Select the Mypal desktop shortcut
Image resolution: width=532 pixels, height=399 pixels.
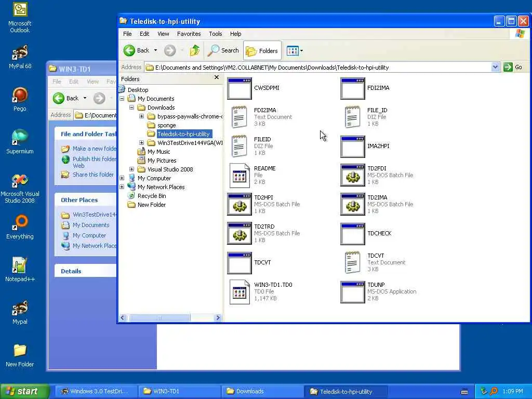[x=20, y=312]
